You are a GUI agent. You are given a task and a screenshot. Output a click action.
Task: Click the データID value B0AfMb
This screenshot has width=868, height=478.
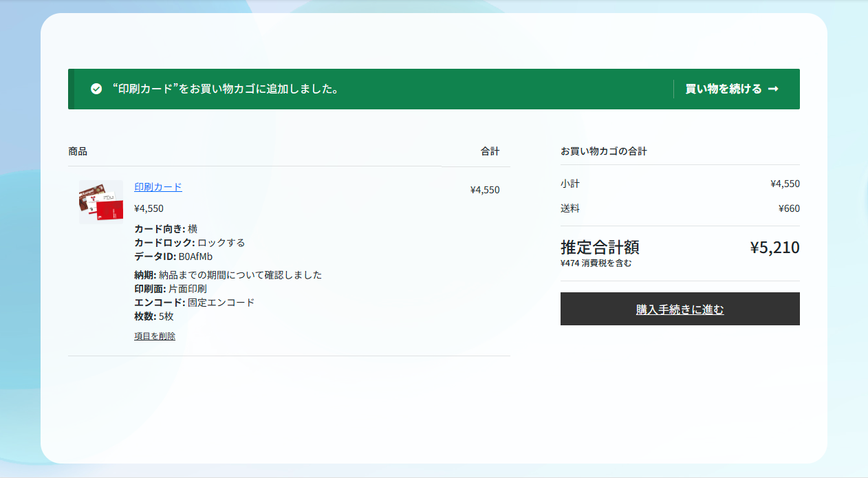173,256
